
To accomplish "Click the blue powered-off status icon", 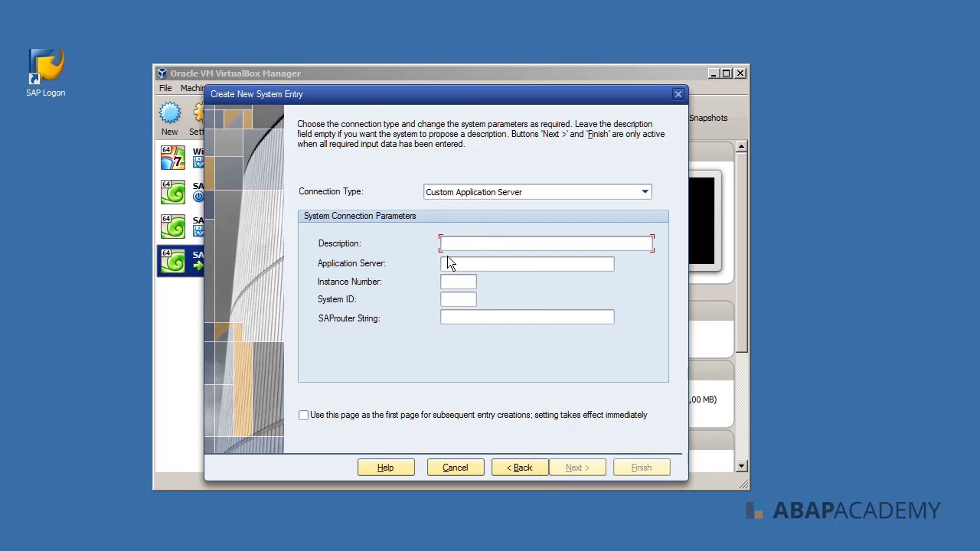I will [198, 197].
